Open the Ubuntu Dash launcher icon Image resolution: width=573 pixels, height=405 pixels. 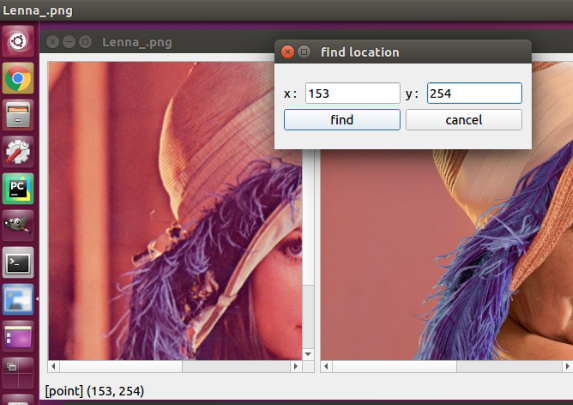pyautogui.click(x=18, y=41)
